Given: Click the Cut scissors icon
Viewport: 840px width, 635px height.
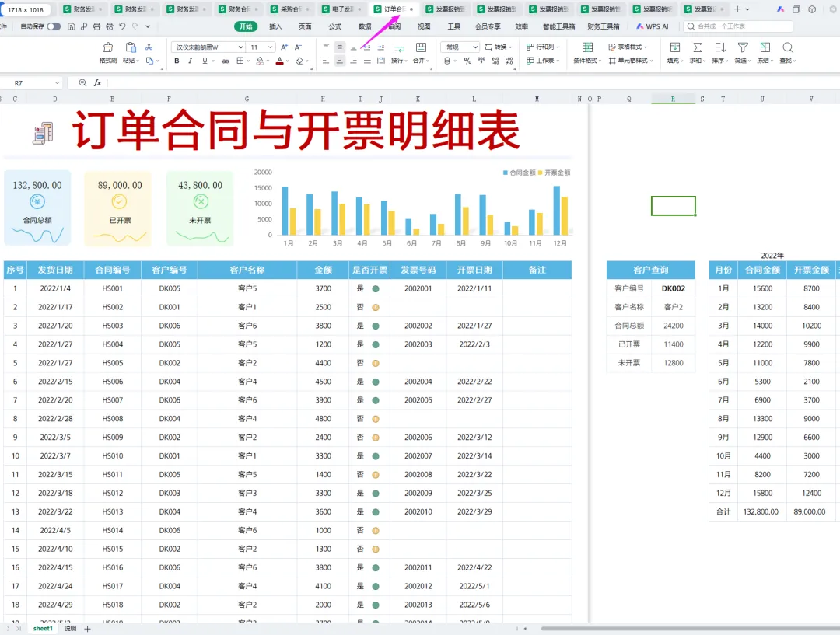Looking at the screenshot, I should (x=149, y=47).
